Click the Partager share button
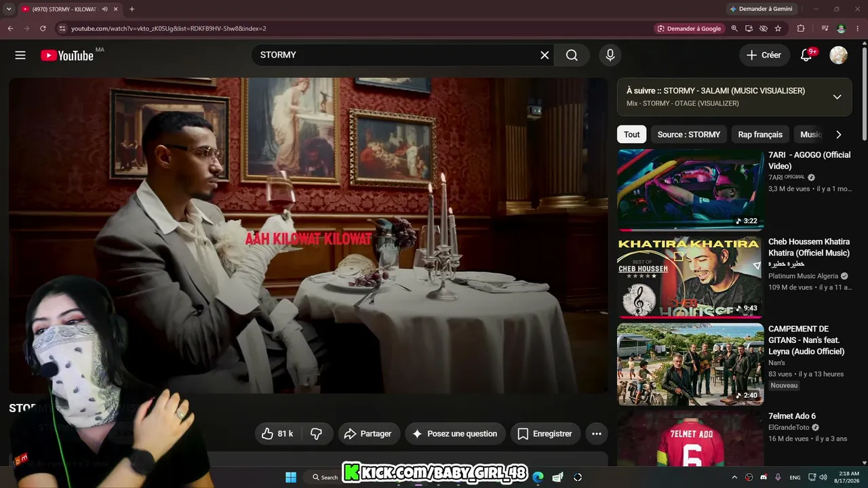This screenshot has width=868, height=488. pos(368,434)
